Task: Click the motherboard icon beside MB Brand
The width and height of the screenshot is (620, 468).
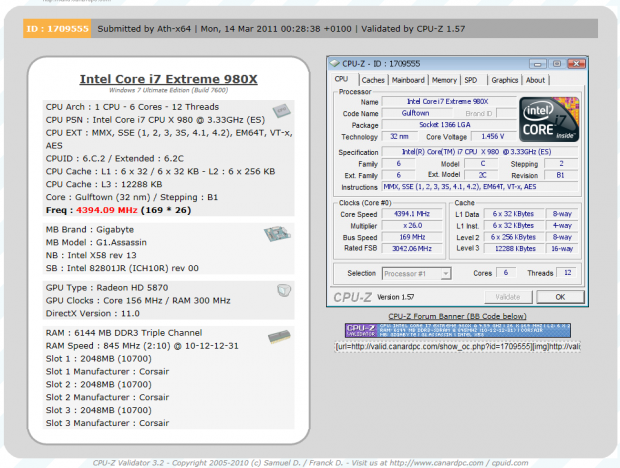Action: click(278, 234)
